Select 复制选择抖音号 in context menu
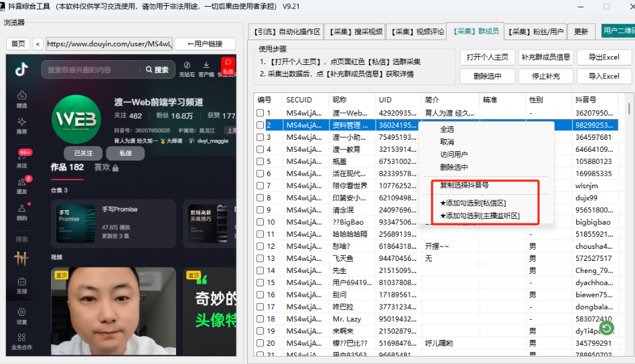Image resolution: width=635 pixels, height=364 pixels. coord(464,185)
